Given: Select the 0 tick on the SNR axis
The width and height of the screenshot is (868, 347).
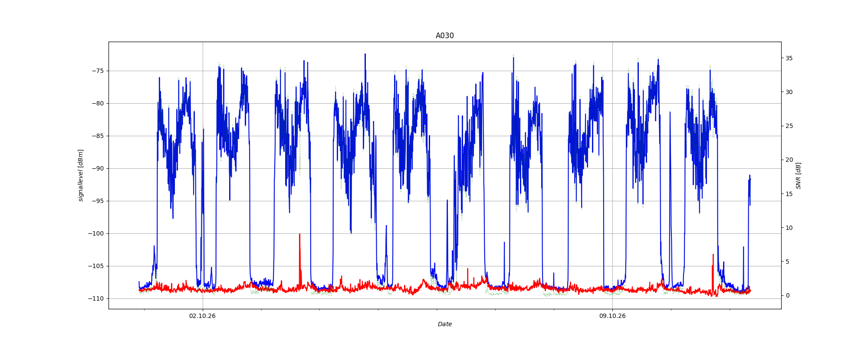Looking at the screenshot, I should 787,296.
